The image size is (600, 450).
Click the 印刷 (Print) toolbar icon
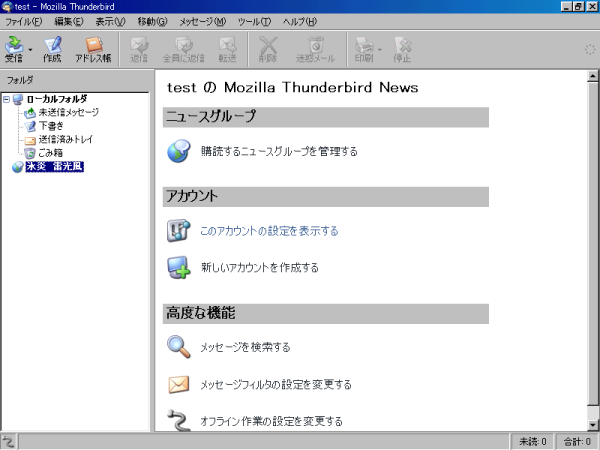point(364,49)
